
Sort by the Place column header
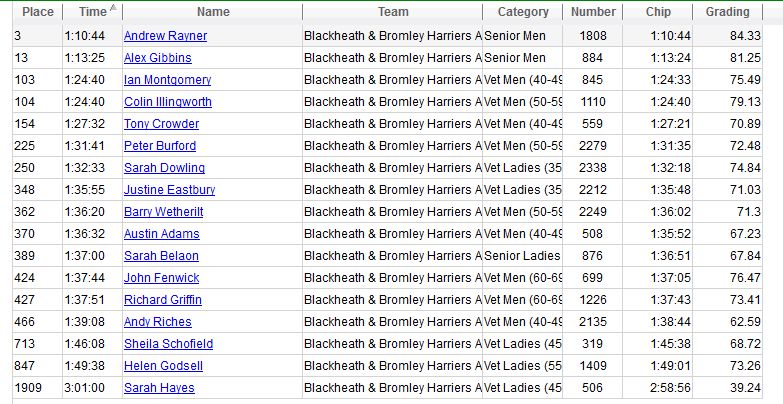pyautogui.click(x=38, y=12)
